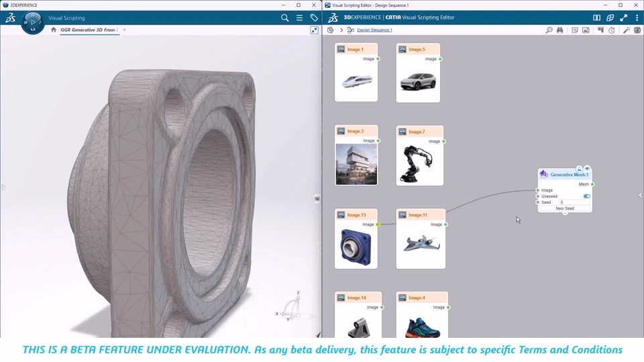This screenshot has height=362, width=644.
Task: Open the Design Sequence.1 breadcrumb link
Action: (374, 30)
